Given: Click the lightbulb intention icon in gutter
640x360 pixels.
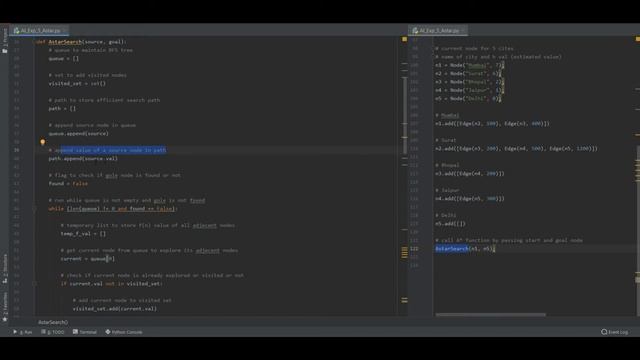Looking at the screenshot, I should click(x=42, y=142).
